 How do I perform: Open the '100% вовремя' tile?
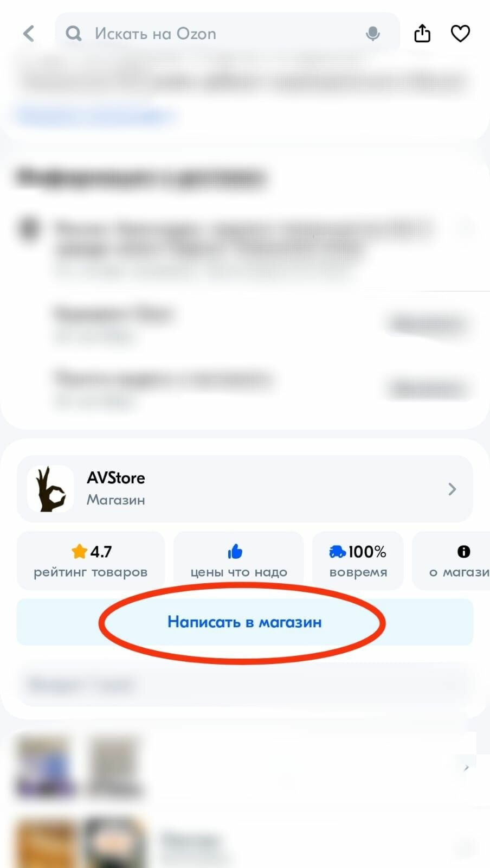pos(358,560)
